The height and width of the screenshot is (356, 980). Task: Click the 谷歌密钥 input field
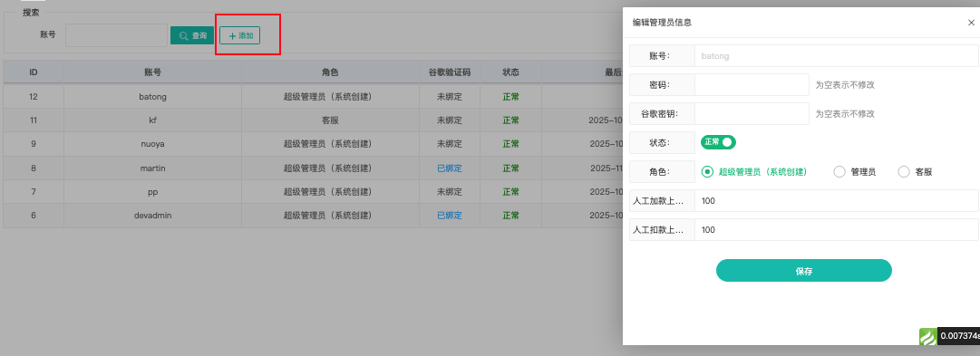tap(752, 113)
